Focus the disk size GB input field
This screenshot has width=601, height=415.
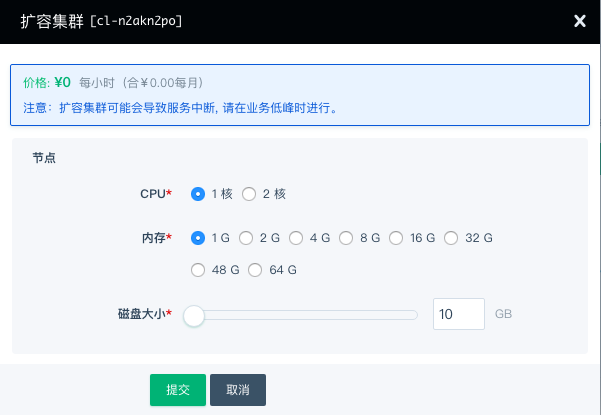coord(458,314)
